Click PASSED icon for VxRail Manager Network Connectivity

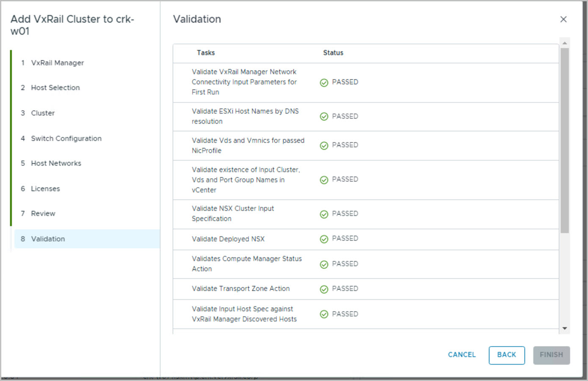[324, 83]
